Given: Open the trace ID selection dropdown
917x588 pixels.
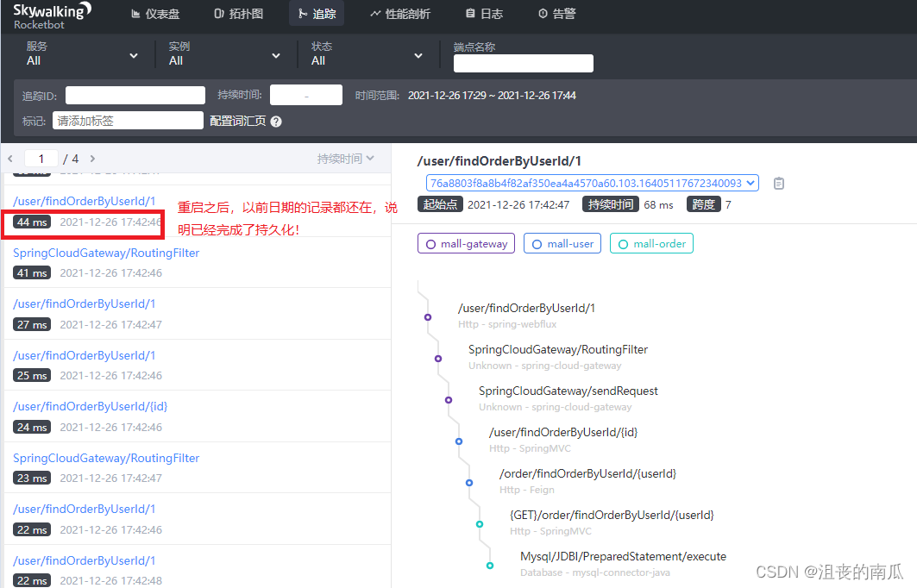Looking at the screenshot, I should 593,183.
